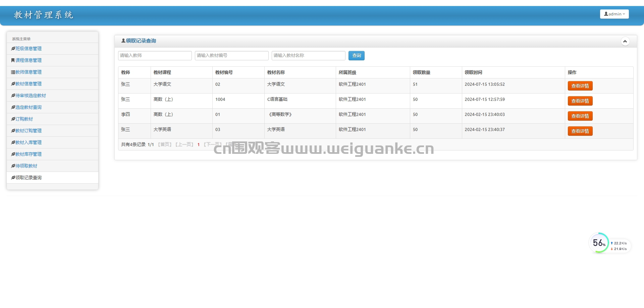The width and height of the screenshot is (644, 308).
Task: Click the user icon in the panel title
Action: coord(123,41)
